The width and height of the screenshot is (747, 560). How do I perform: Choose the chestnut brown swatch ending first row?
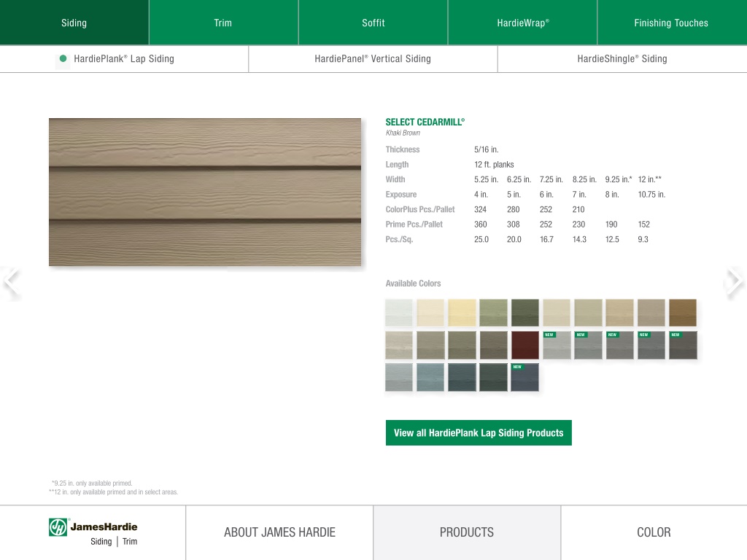pos(683,313)
